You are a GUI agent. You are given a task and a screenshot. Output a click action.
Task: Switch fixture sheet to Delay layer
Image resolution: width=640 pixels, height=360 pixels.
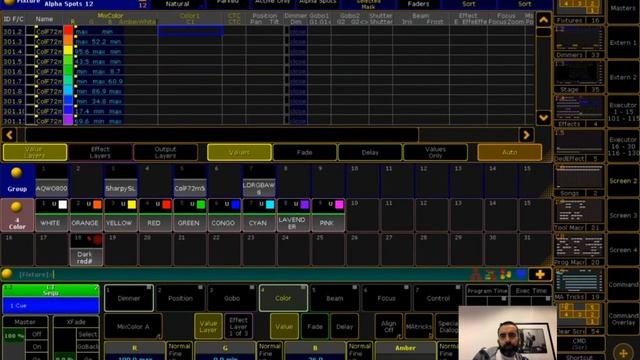coord(370,152)
